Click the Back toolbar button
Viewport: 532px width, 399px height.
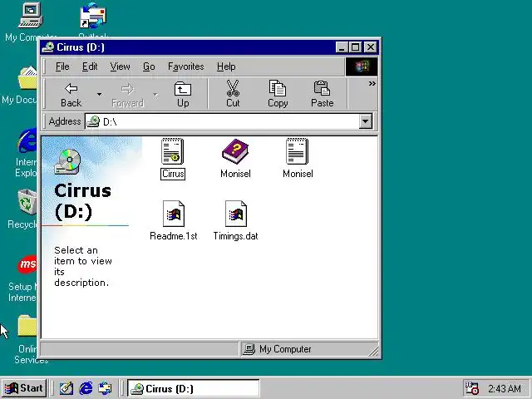tap(71, 94)
